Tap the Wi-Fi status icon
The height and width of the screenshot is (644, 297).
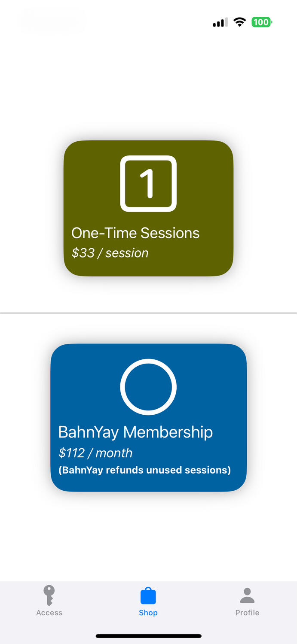coord(239,22)
